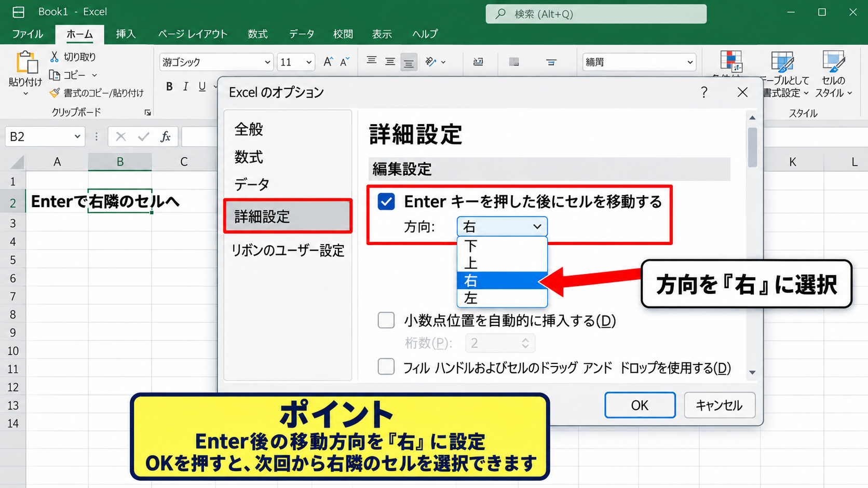Viewport: 868px width, 488px height.
Task: Select the format painter 書式のコピー/貼り付け
Action: tap(97, 93)
